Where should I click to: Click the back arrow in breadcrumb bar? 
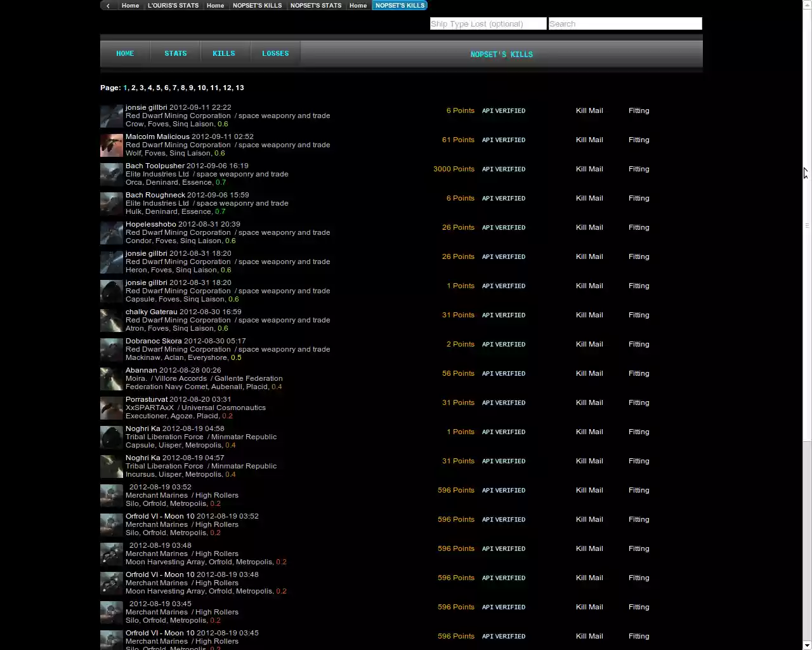[108, 5]
